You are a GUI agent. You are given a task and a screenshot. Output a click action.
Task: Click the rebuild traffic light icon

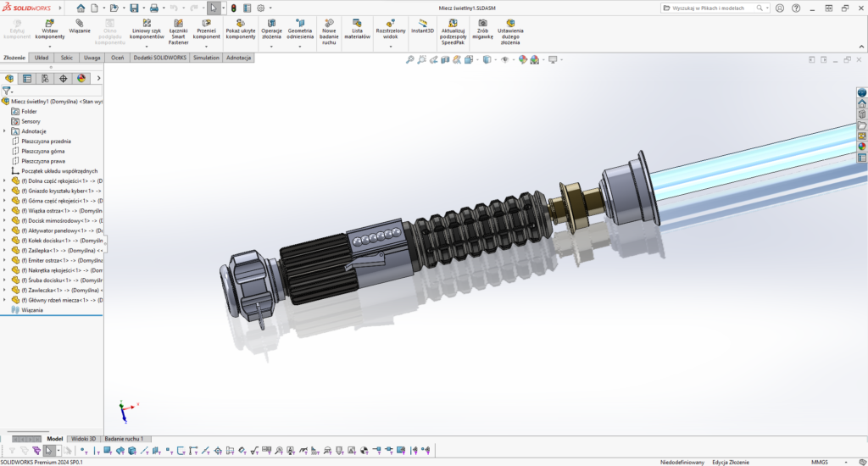coord(234,8)
